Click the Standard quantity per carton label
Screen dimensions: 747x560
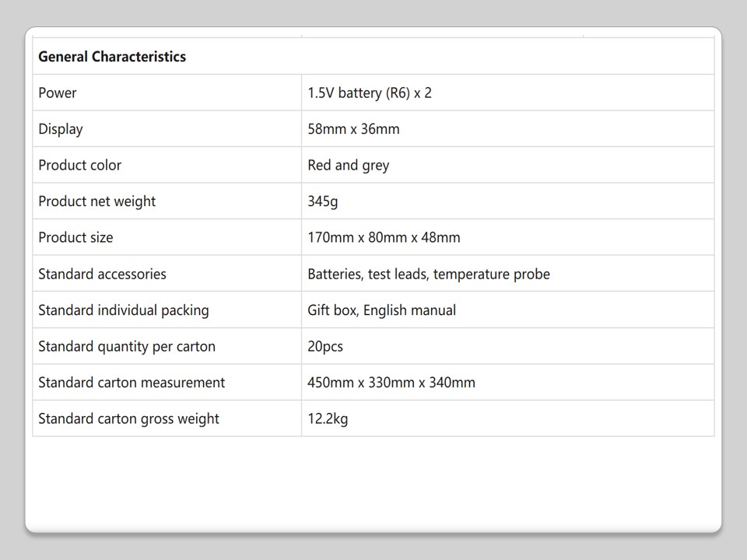tap(127, 346)
